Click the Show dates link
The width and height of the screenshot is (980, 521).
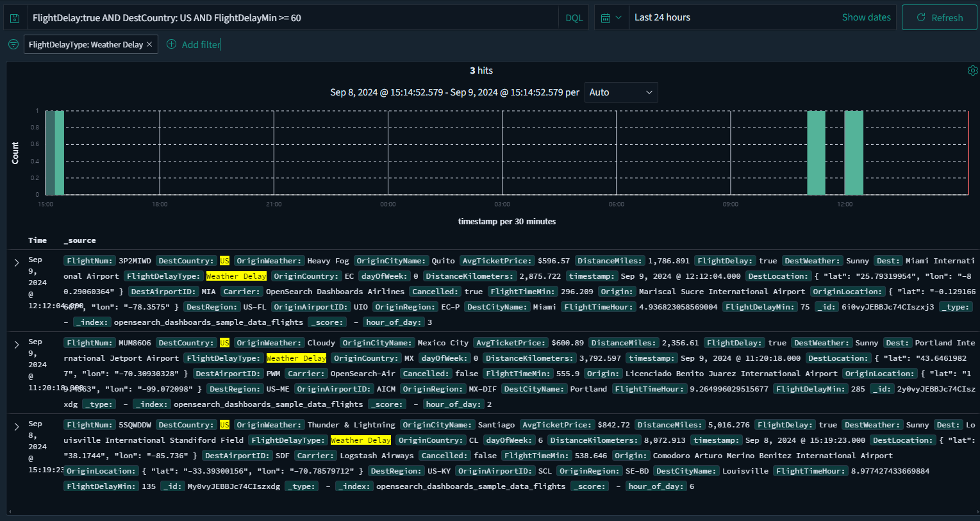coord(866,17)
